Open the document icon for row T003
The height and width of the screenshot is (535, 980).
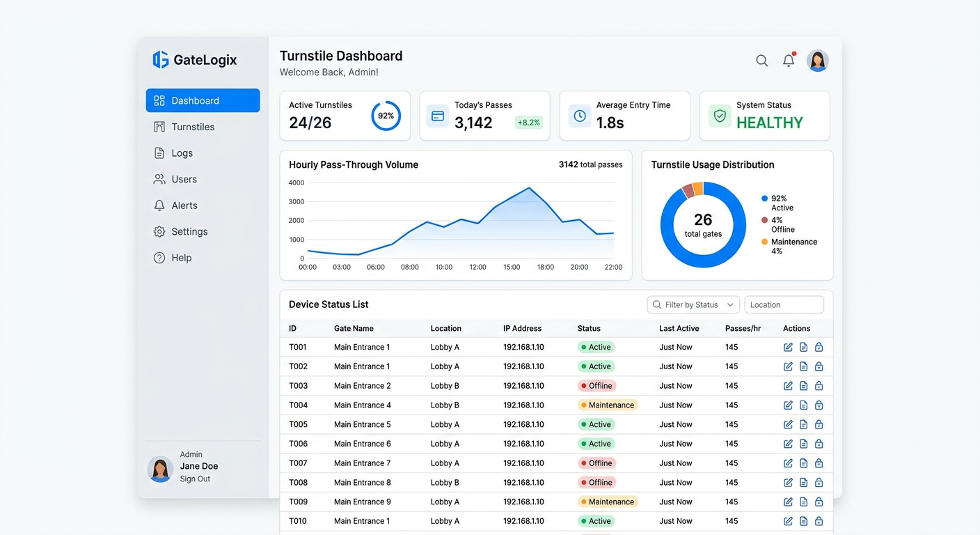(x=803, y=386)
